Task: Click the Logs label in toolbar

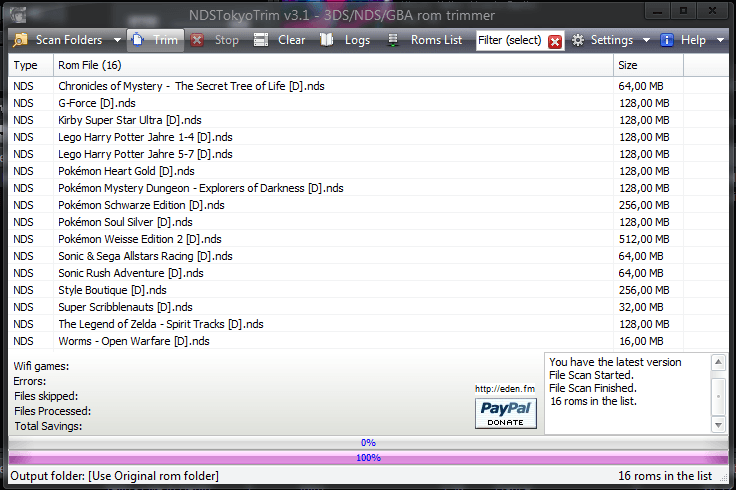Action: [x=357, y=40]
